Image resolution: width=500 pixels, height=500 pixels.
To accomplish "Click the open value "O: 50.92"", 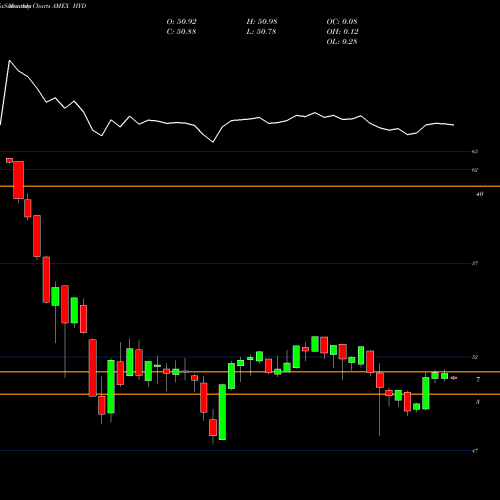I will (181, 22).
